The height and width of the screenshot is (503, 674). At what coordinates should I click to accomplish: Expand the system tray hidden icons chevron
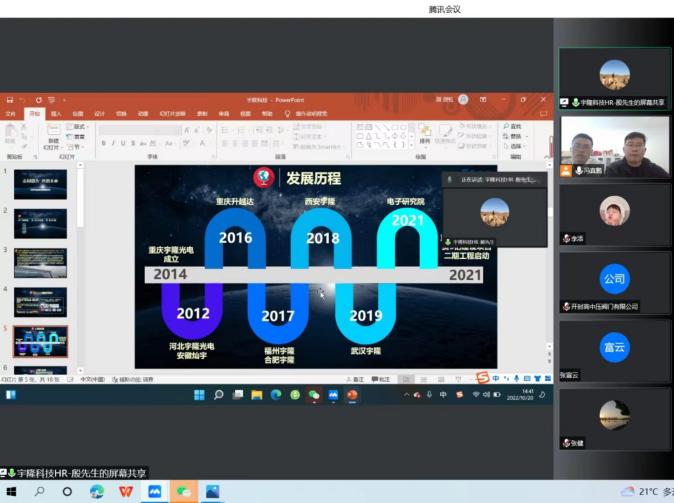[x=407, y=395]
